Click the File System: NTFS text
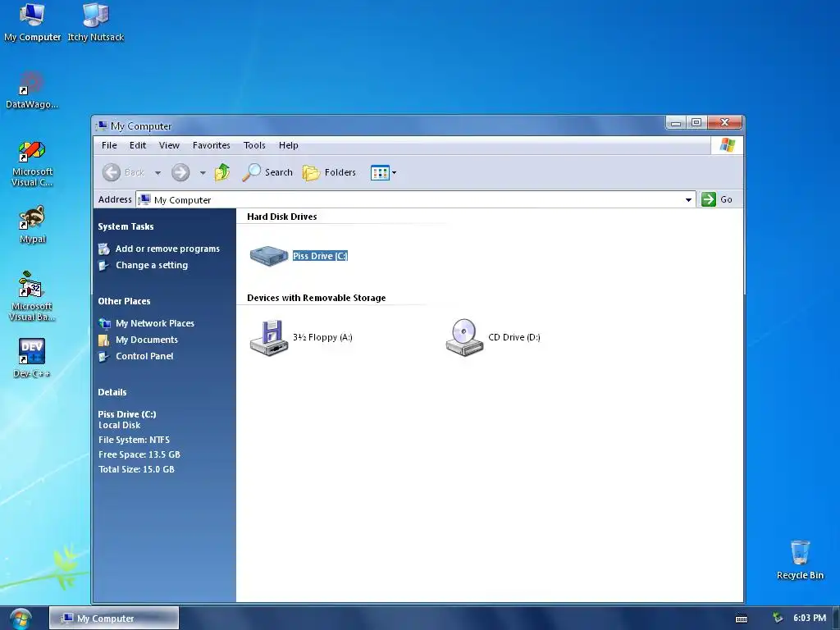 click(134, 440)
